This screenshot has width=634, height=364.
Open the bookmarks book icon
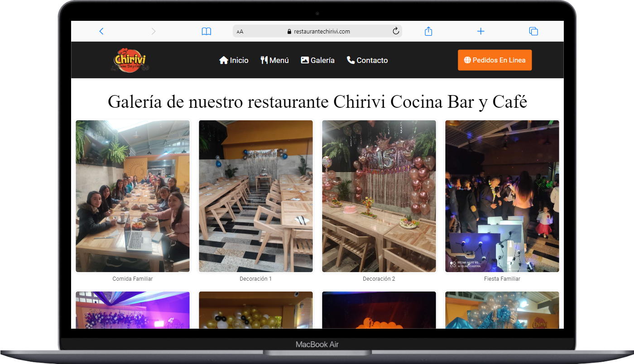[x=207, y=31]
